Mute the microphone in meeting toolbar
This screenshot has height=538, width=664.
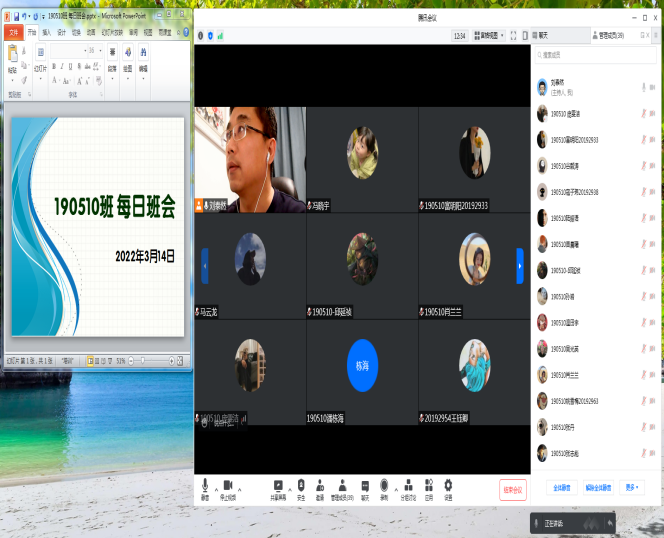205,486
